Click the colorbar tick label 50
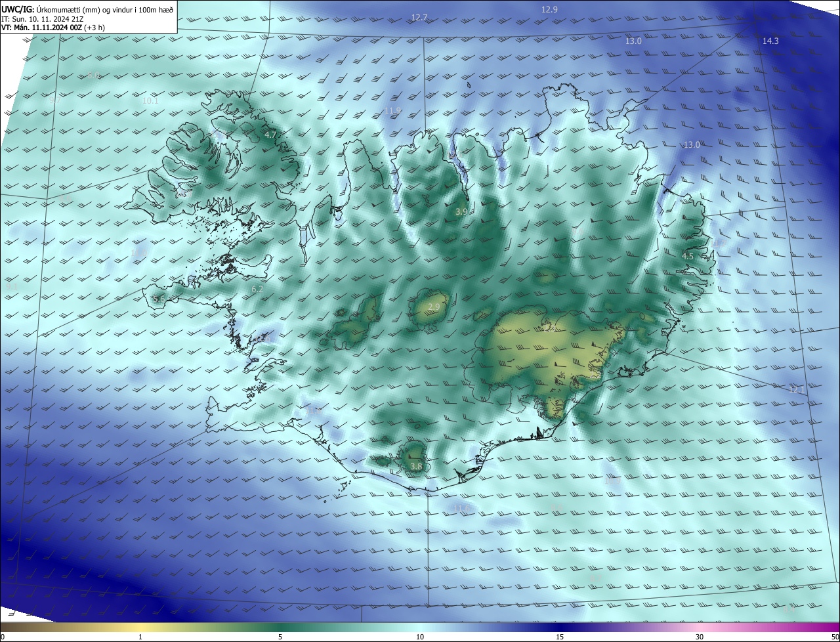The width and height of the screenshot is (840, 642). (x=835, y=637)
